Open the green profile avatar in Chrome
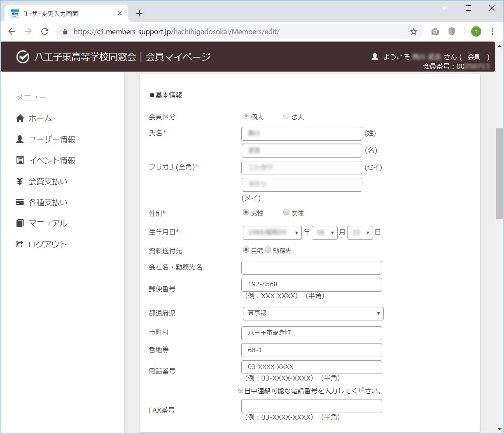Screen dimensions: 504x434 476,32
